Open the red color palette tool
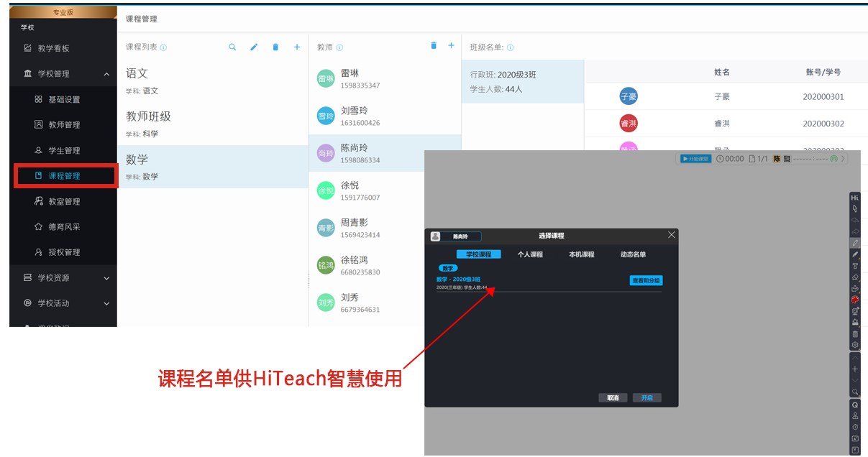The height and width of the screenshot is (457, 868). (x=855, y=299)
